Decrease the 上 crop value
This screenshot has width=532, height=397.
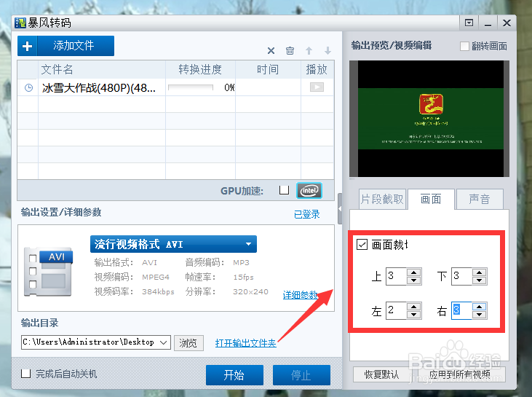(x=413, y=280)
